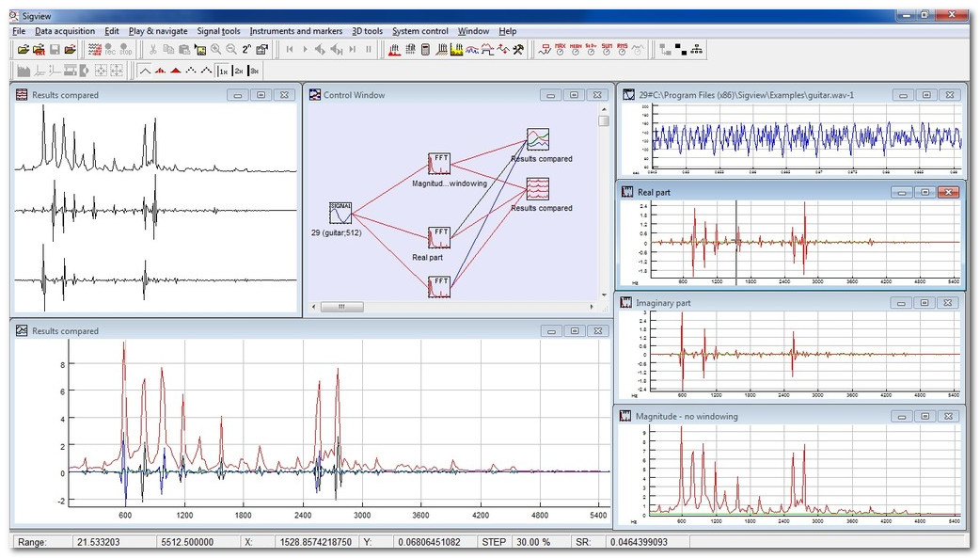Click the SUM instrument icon
The width and height of the screenshot is (980, 558).
607,50
